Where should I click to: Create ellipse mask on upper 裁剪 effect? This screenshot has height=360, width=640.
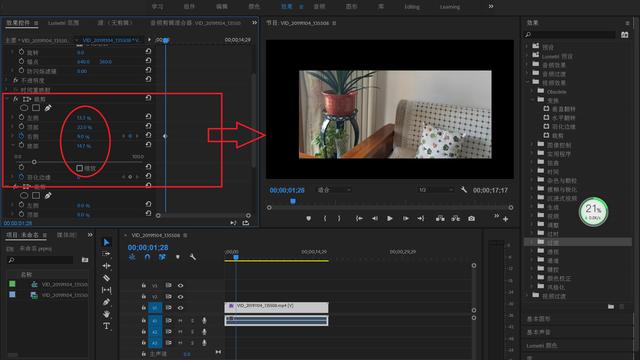click(x=24, y=108)
